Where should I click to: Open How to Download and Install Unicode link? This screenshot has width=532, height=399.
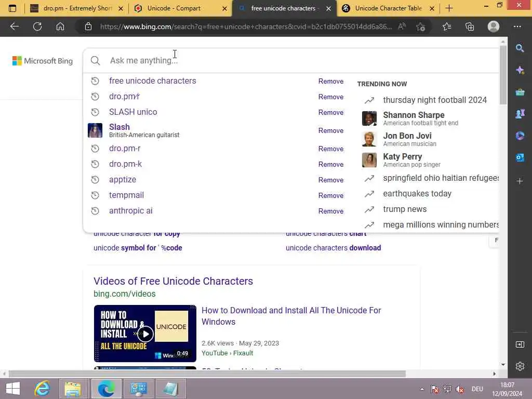(x=291, y=316)
